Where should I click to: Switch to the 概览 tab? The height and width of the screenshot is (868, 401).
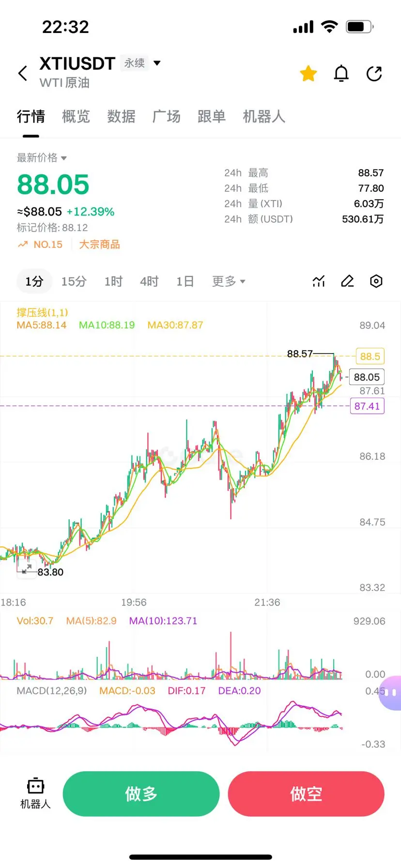[76, 116]
